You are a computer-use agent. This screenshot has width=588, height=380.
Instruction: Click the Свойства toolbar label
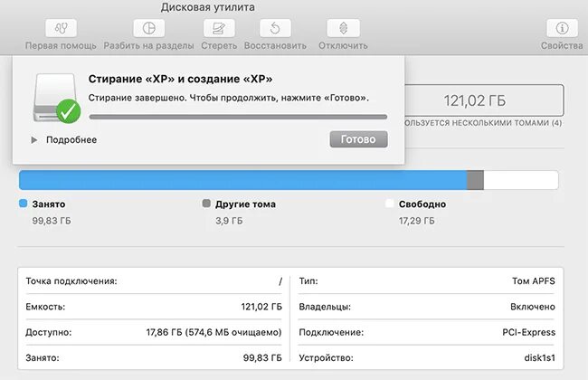562,46
